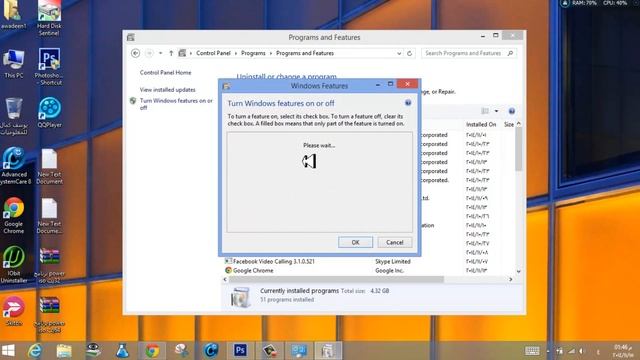Click the list scroll right arrow
Image resolution: width=640 pixels, height=360 pixels.
[x=511, y=280]
